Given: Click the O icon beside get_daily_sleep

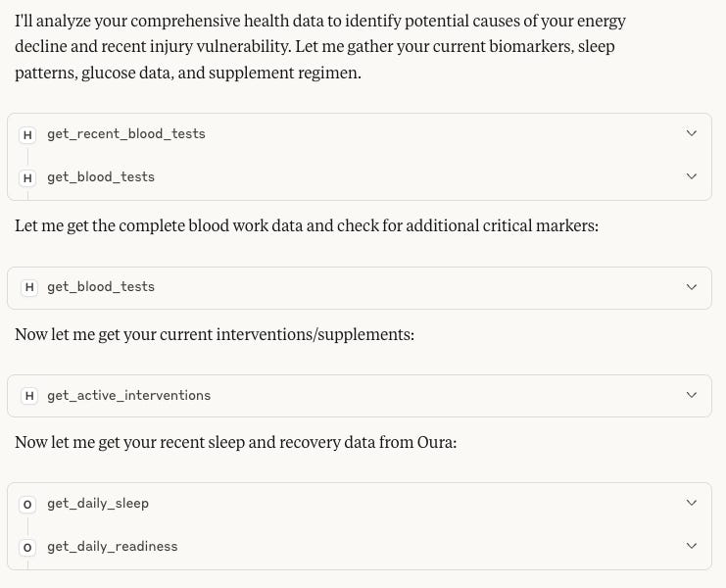Looking at the screenshot, I should click(x=27, y=504).
